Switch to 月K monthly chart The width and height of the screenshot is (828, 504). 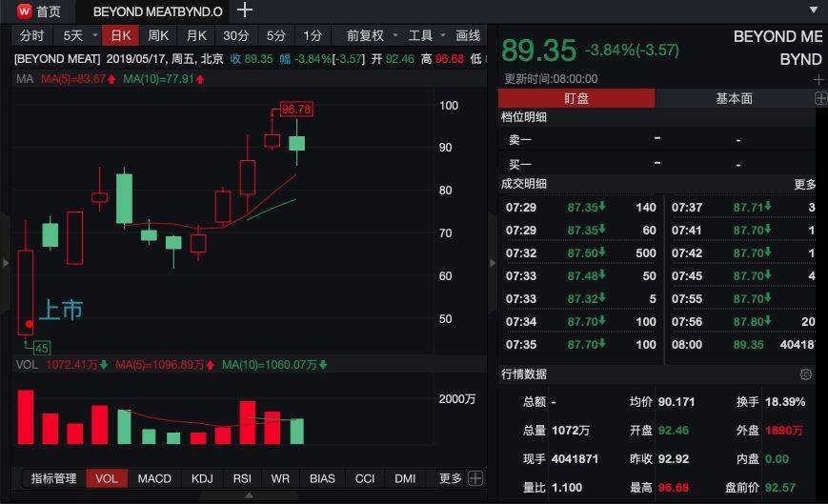click(196, 35)
